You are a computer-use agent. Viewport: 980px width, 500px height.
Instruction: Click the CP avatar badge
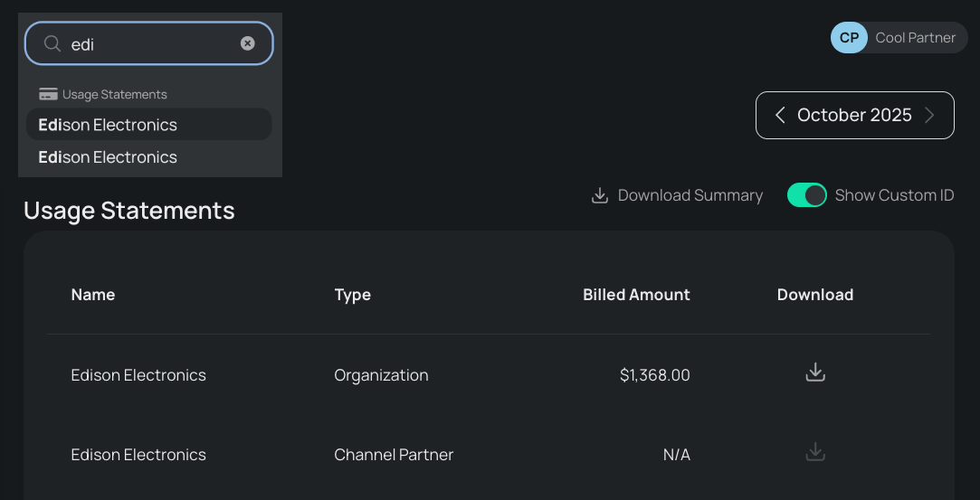849,37
